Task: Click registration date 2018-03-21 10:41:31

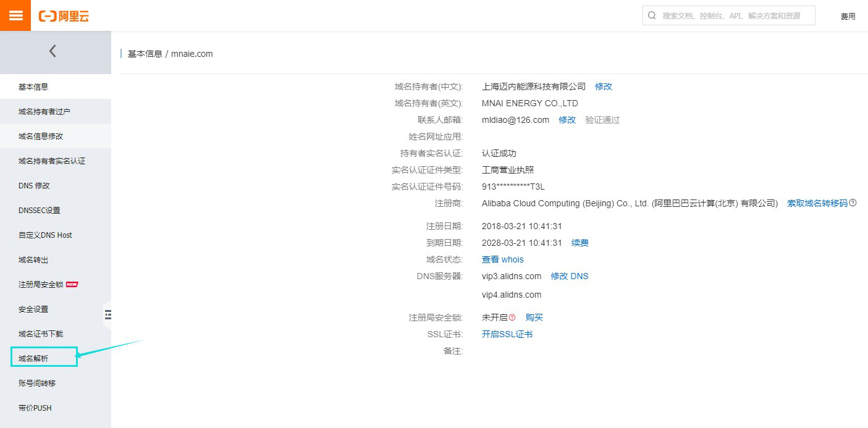Action: pyautogui.click(x=522, y=226)
